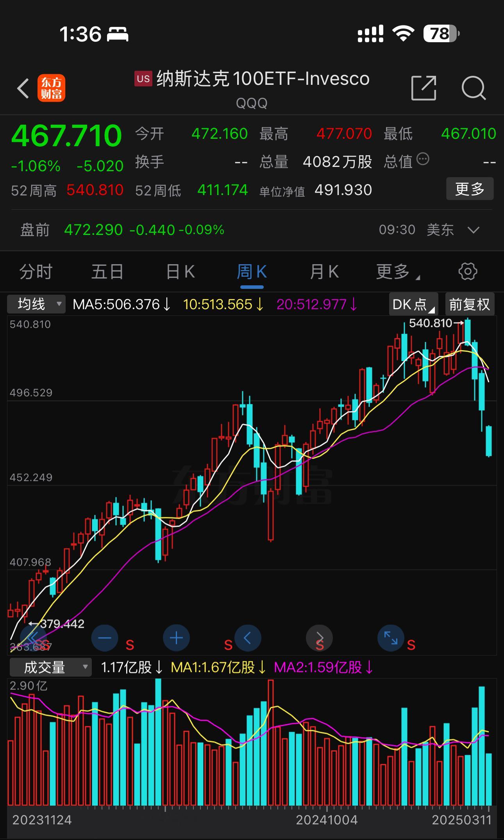Tap the 20250311 date axis label
Viewport: 504px width, 840px height.
pos(462,820)
